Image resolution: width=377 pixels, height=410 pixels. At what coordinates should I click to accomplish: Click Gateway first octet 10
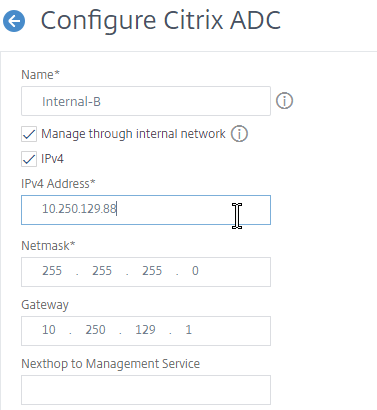49,330
